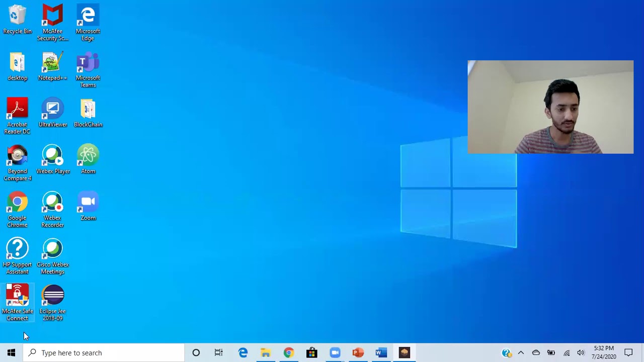Open the Recycle Bin desktop icon
The width and height of the screenshot is (644, 362).
17,20
